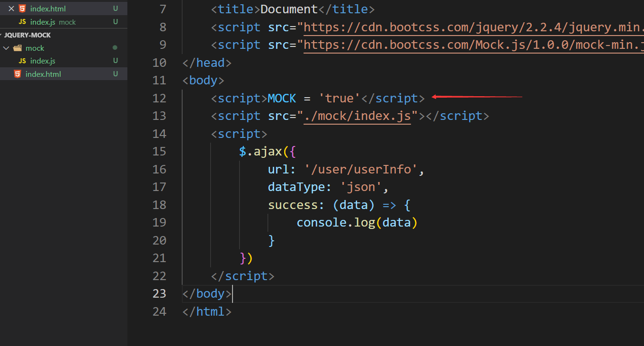
Task: Click line number 23 in the gutter
Action: coord(160,293)
